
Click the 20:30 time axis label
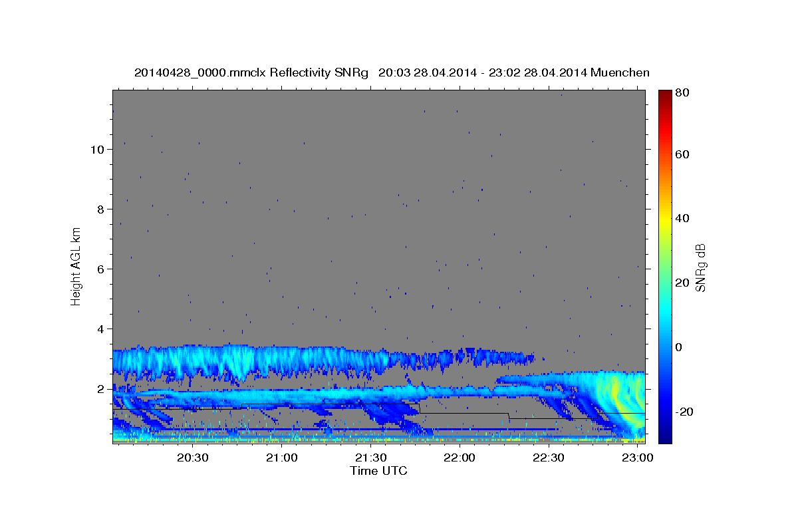193,458
